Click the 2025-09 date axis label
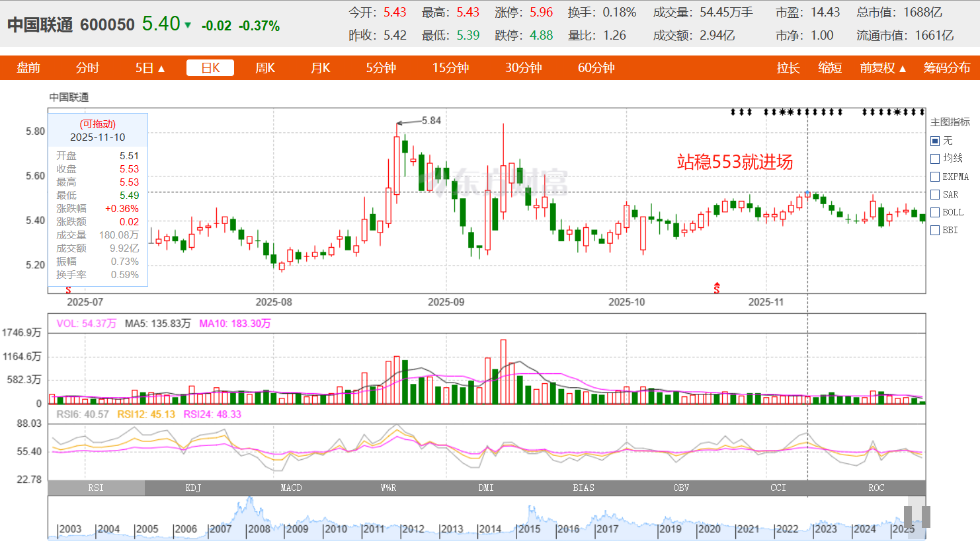Viewport: 980px width, 553px height. (x=446, y=302)
